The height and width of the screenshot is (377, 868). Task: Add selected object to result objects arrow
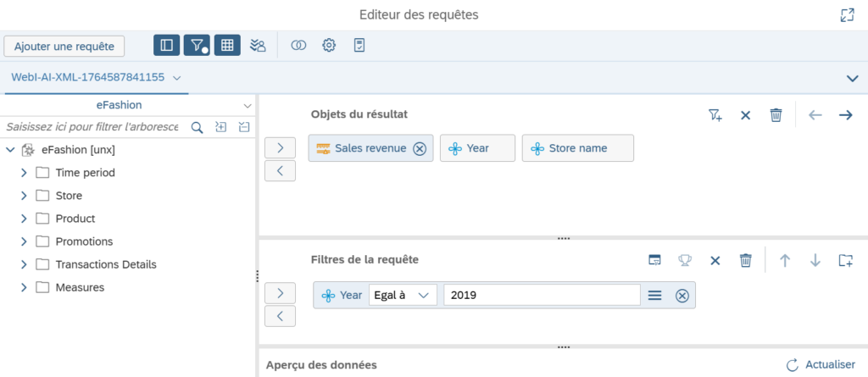(280, 147)
